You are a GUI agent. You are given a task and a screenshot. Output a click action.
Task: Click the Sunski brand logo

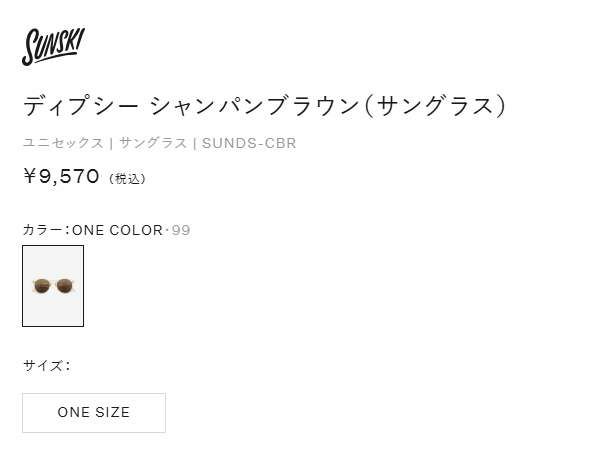[x=53, y=46]
